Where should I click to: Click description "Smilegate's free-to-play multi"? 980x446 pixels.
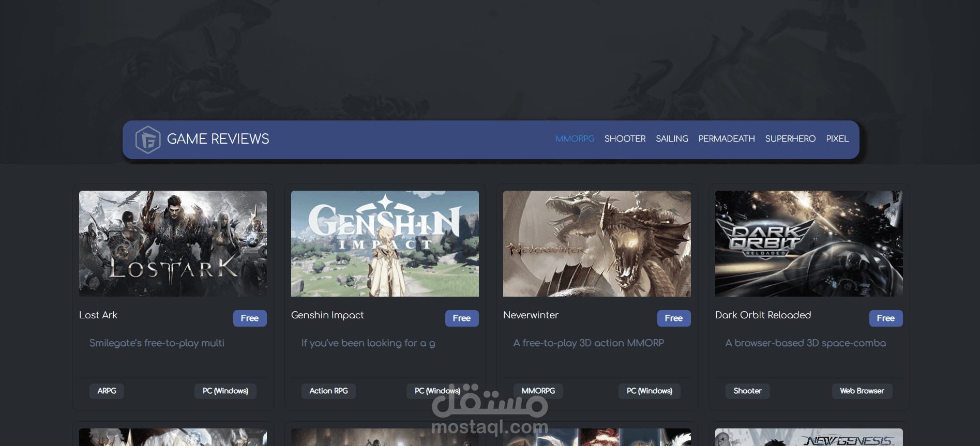[157, 343]
